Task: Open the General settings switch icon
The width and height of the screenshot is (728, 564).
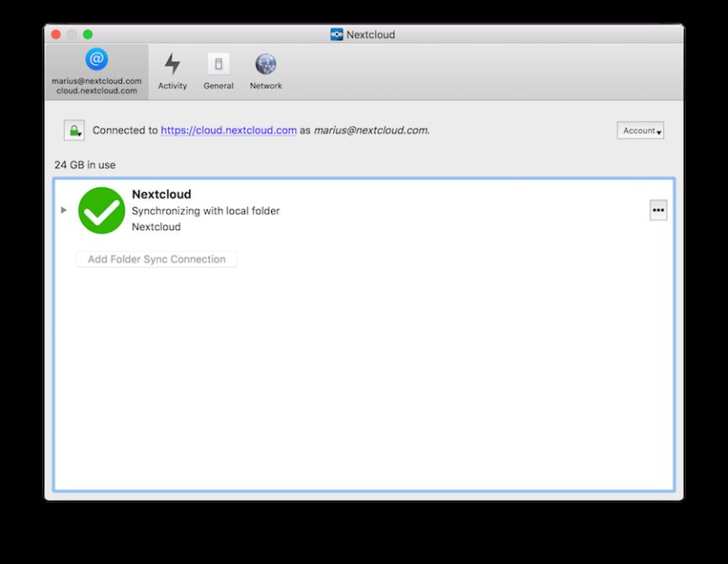Action: pyautogui.click(x=218, y=72)
